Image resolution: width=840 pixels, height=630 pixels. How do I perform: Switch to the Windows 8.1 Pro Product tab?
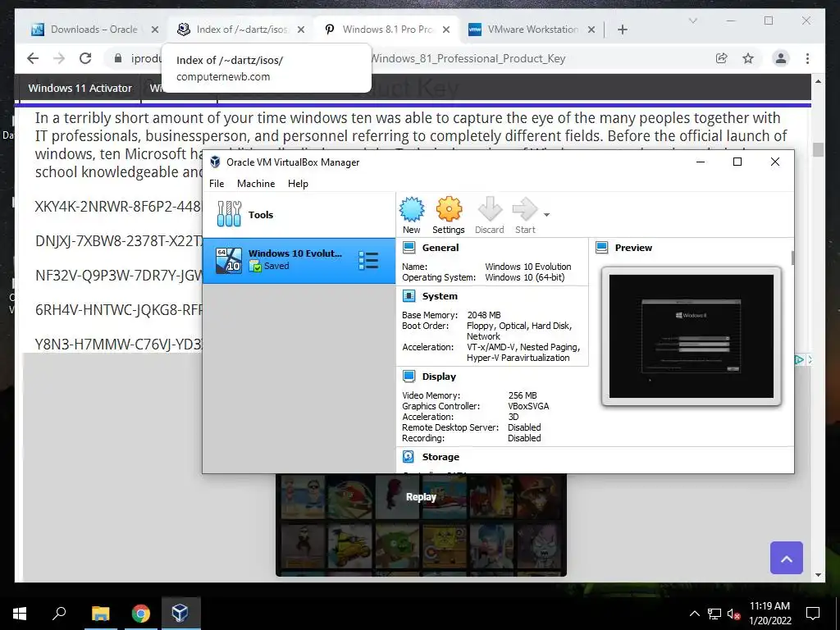[x=388, y=30]
